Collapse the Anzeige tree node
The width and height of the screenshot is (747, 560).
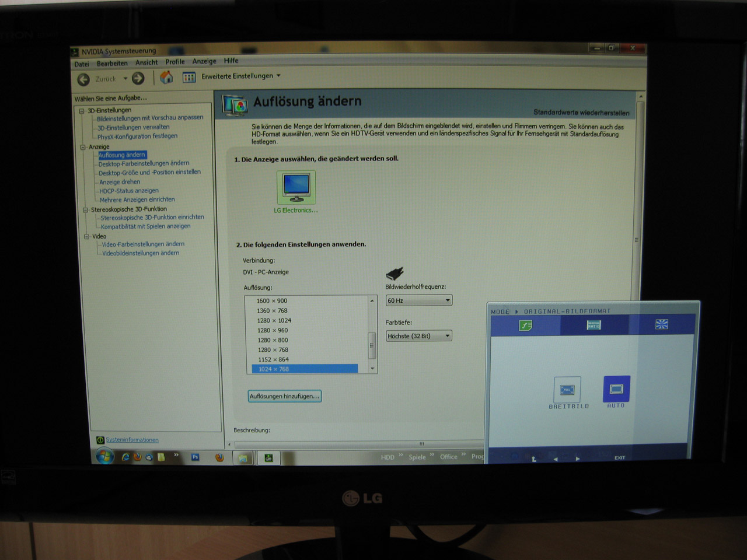(83, 147)
